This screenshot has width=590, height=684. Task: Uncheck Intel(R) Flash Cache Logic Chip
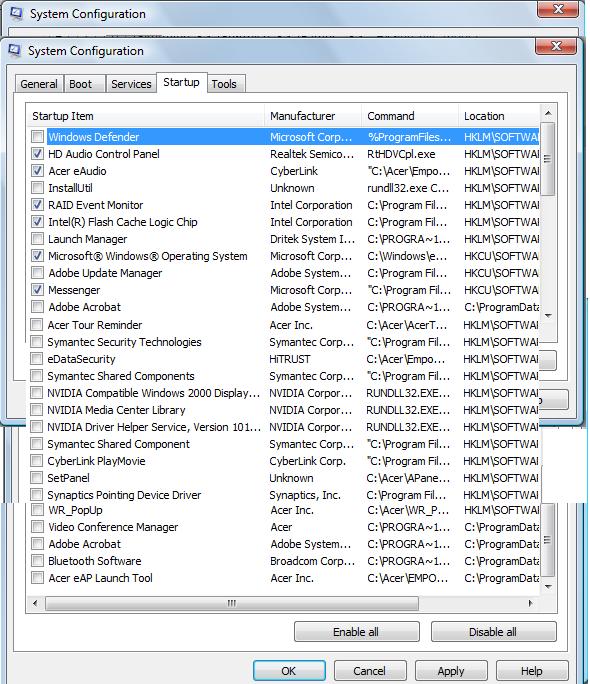click(38, 222)
